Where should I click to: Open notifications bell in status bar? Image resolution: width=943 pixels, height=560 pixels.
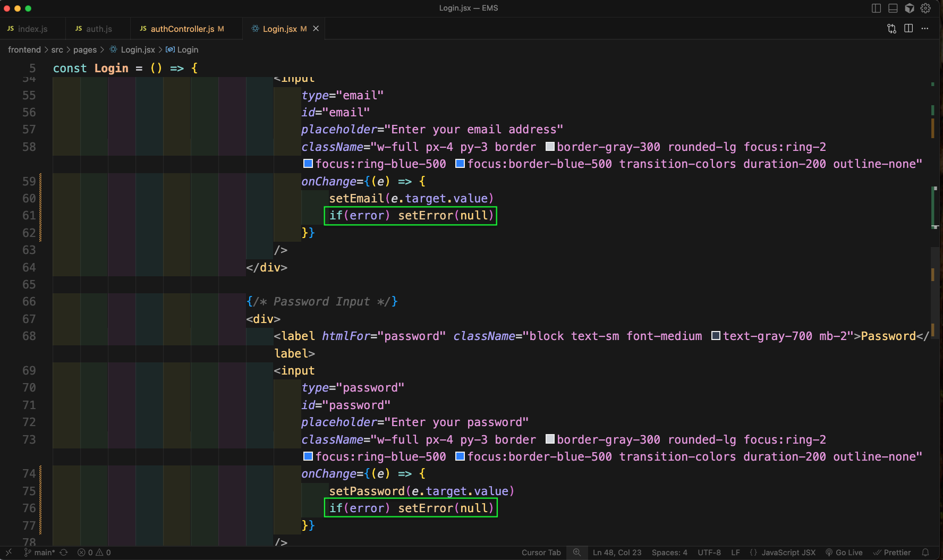tap(925, 553)
